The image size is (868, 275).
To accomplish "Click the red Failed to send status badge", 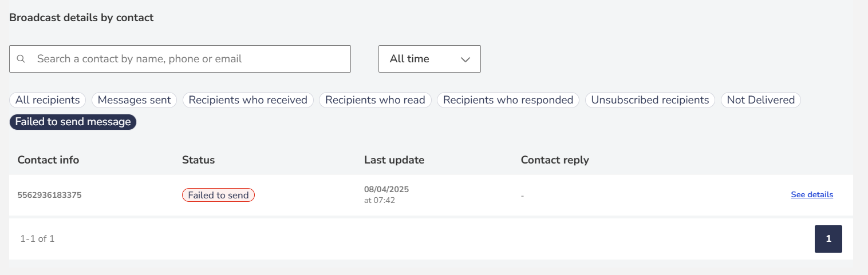I will click(x=218, y=195).
